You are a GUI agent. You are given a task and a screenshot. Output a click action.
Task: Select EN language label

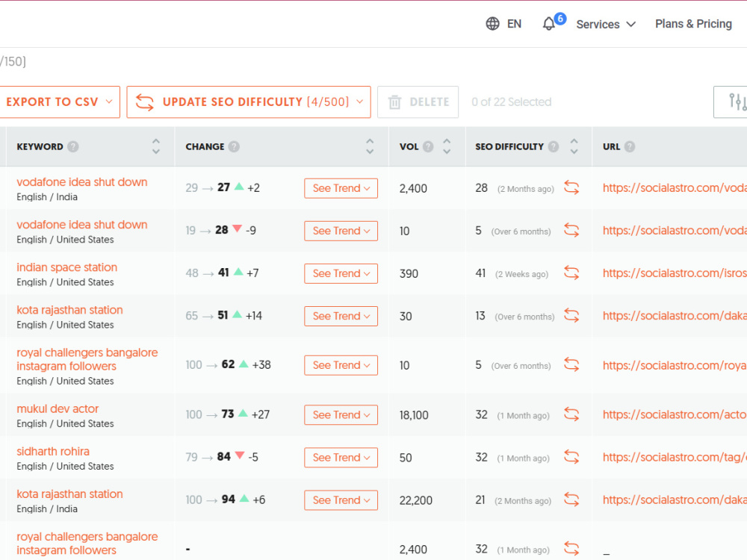(x=514, y=24)
